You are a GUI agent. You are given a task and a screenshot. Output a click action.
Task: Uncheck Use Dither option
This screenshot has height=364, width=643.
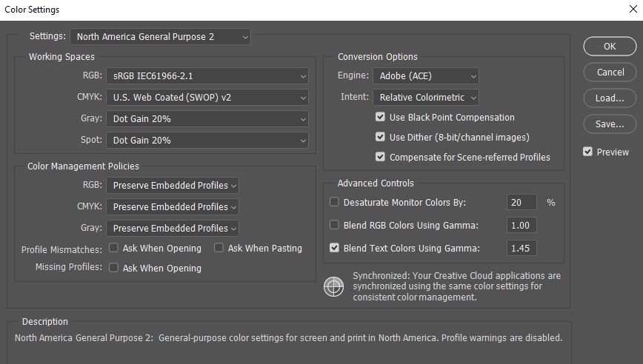381,137
